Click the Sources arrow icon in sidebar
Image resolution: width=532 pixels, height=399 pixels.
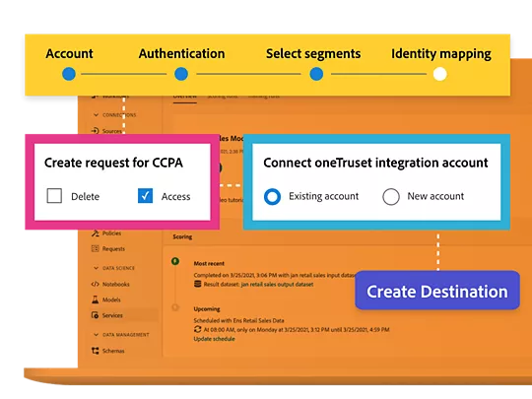tap(95, 131)
